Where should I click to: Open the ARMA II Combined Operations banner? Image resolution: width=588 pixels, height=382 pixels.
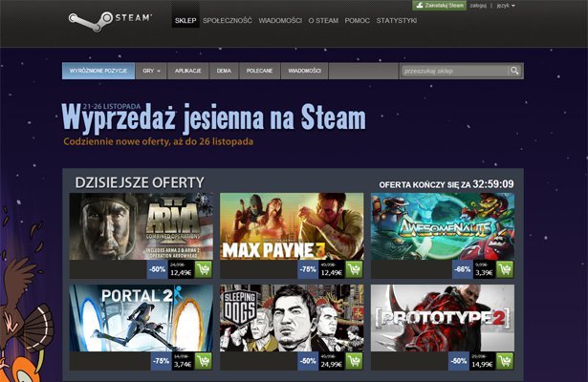142,226
